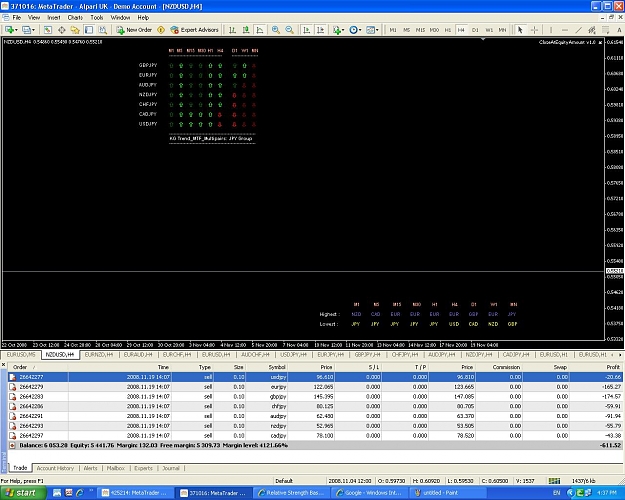
Task: Switch timeframe to M15
Action: click(x=420, y=30)
